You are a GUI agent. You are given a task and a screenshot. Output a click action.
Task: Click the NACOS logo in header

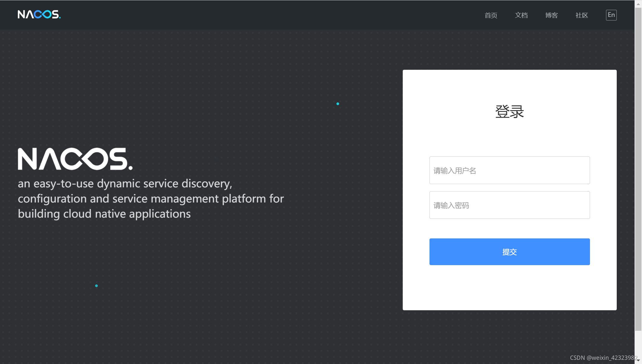(39, 15)
